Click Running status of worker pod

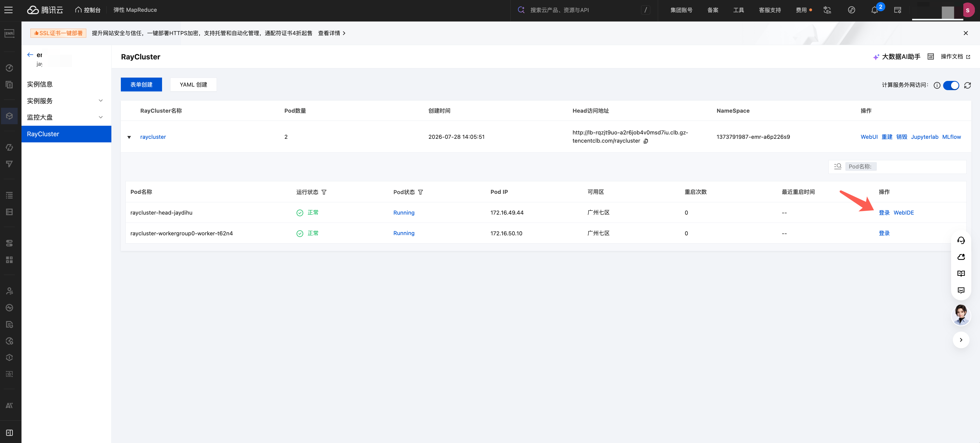404,233
